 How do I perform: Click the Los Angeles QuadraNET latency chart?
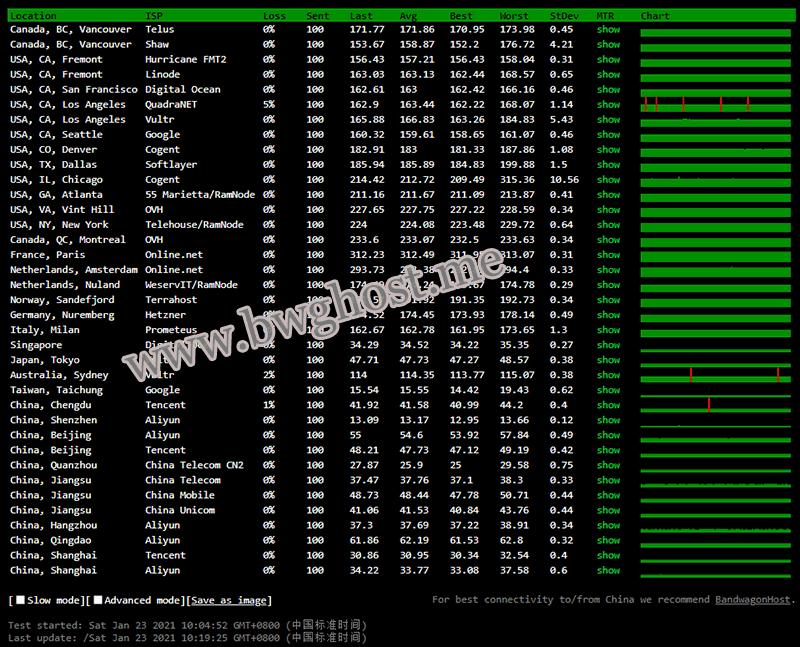[x=714, y=105]
